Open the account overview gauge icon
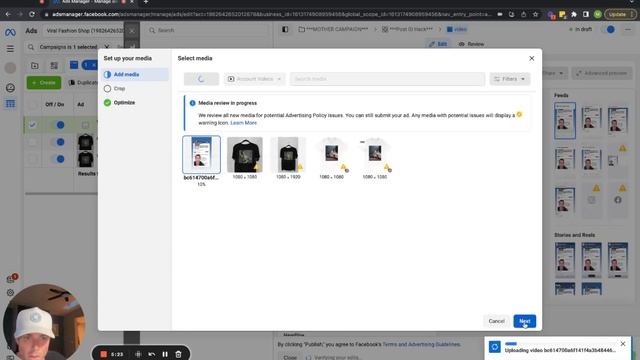The height and width of the screenshot is (360, 640). point(10,88)
